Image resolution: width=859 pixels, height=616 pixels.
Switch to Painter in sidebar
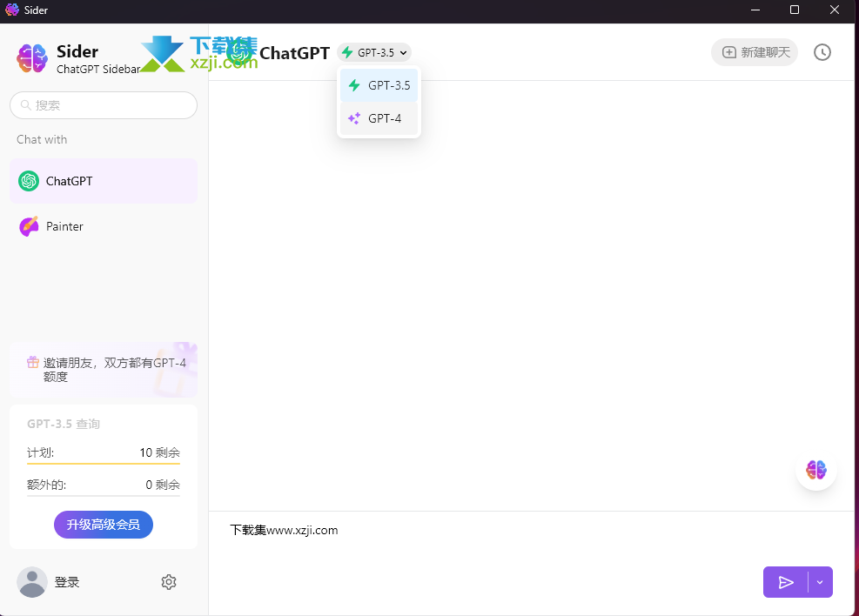pos(104,227)
